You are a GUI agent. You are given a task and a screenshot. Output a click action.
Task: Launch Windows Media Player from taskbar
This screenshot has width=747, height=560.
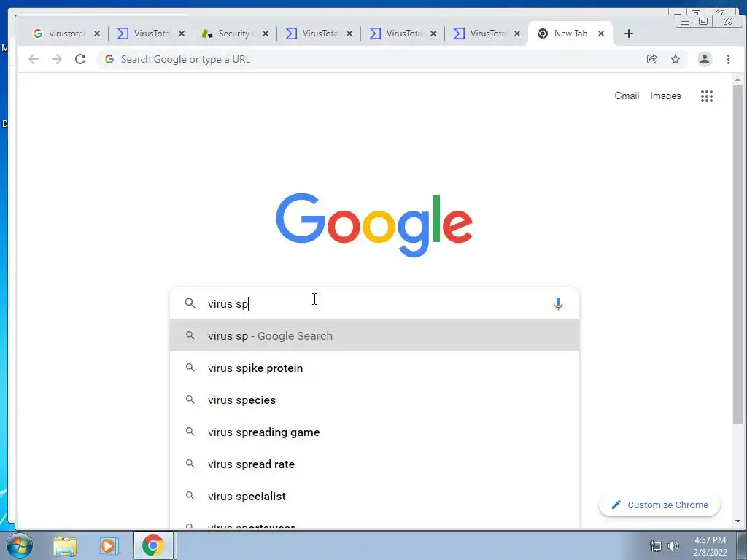[x=109, y=546]
